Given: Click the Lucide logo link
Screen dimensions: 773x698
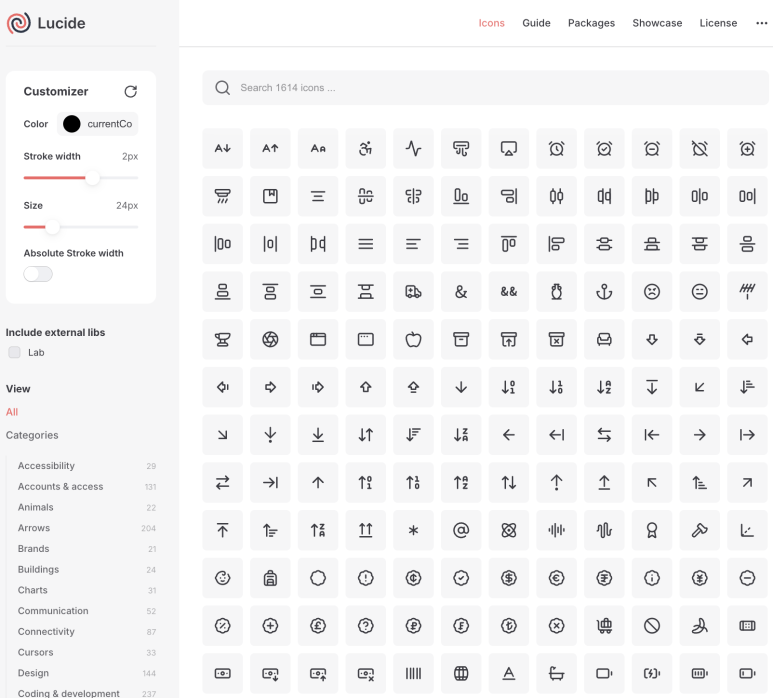Looking at the screenshot, I should [46, 23].
